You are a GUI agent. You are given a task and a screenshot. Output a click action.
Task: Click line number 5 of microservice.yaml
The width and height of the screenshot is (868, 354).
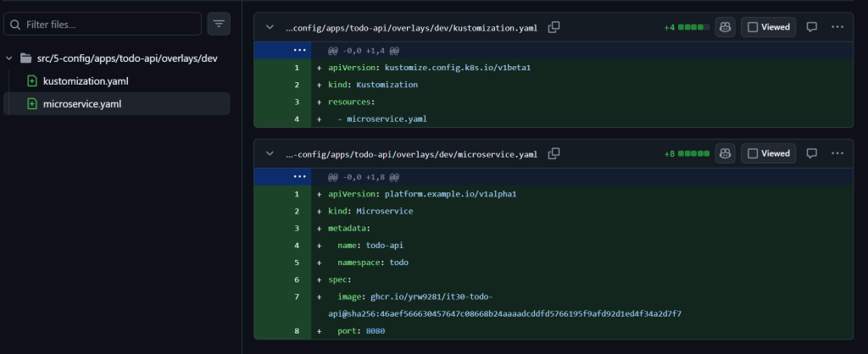297,263
